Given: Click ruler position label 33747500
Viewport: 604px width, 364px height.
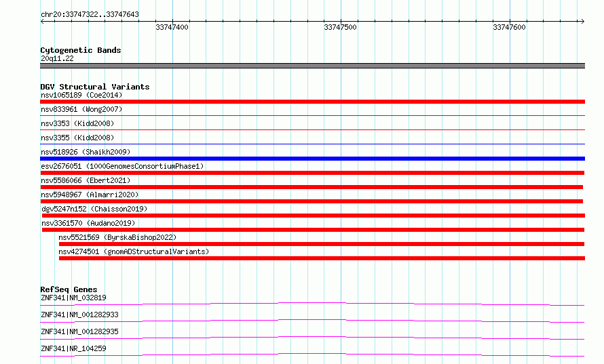Looking at the screenshot, I should 340,27.
